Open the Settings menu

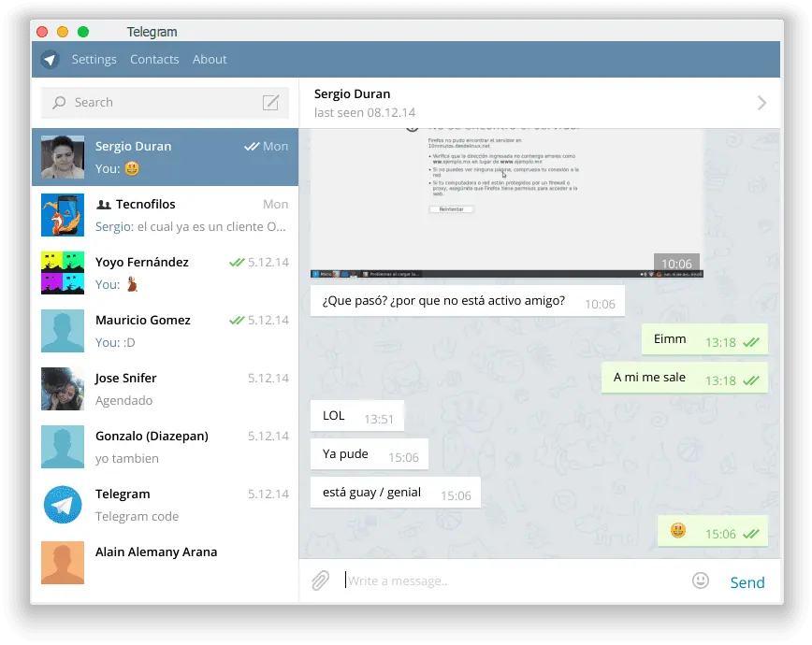point(94,60)
